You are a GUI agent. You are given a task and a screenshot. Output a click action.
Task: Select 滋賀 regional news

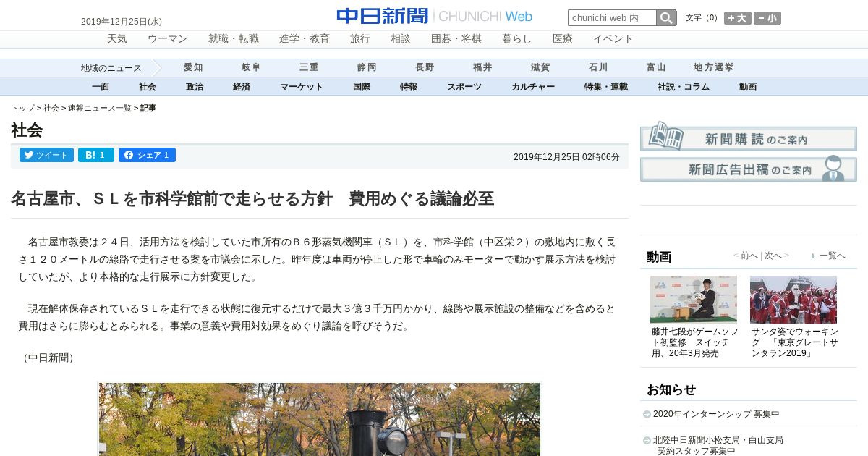540,67
